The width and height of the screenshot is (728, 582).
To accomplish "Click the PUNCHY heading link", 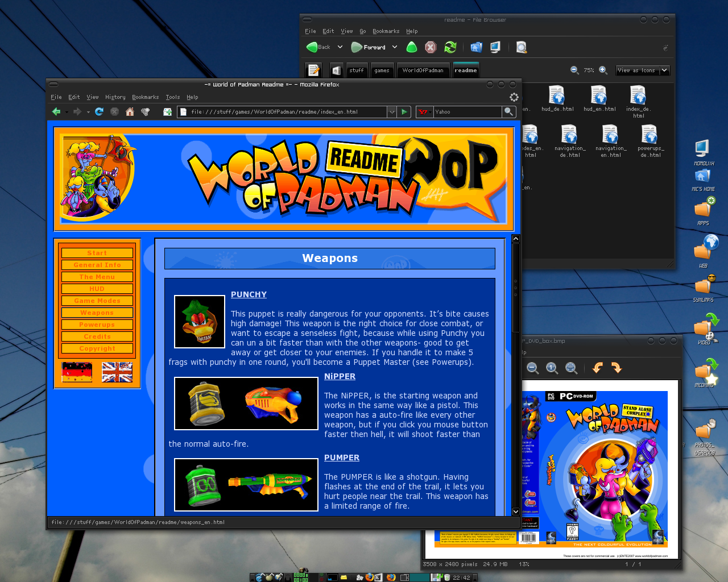I will coord(249,294).
